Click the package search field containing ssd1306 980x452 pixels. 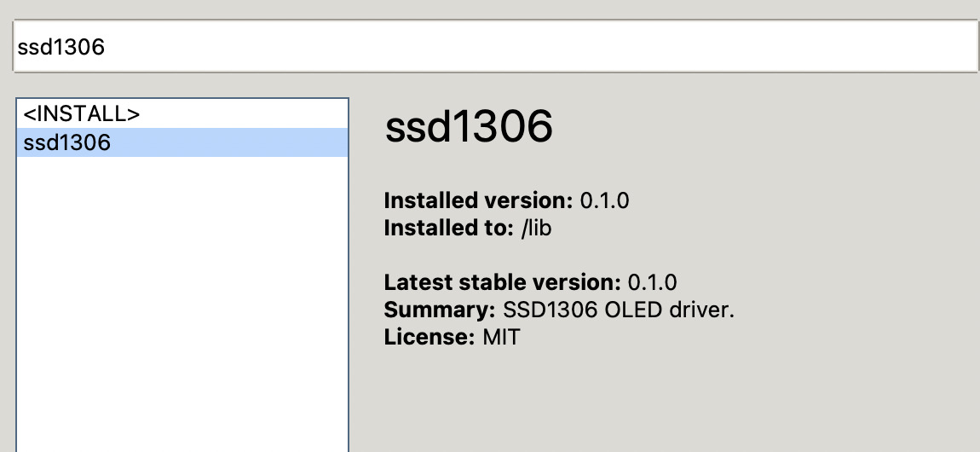(494, 47)
